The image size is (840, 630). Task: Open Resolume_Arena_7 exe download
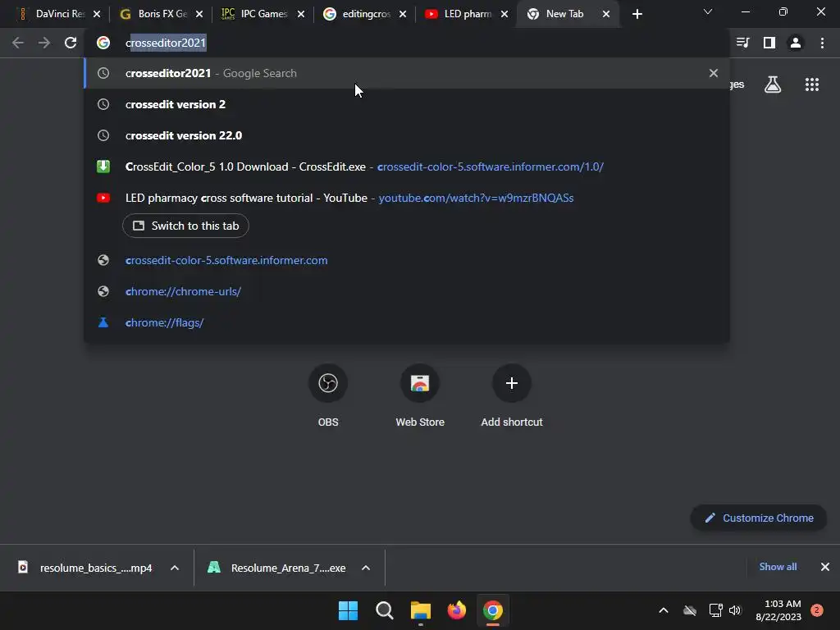277,568
